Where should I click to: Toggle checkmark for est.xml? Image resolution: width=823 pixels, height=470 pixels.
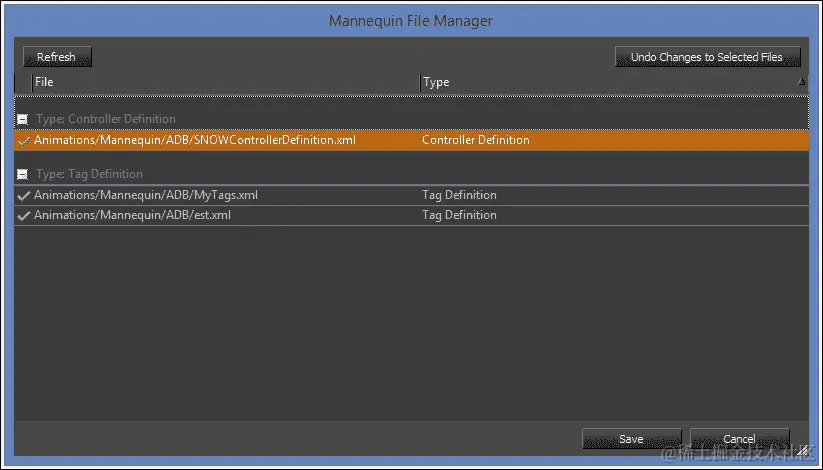coord(24,216)
